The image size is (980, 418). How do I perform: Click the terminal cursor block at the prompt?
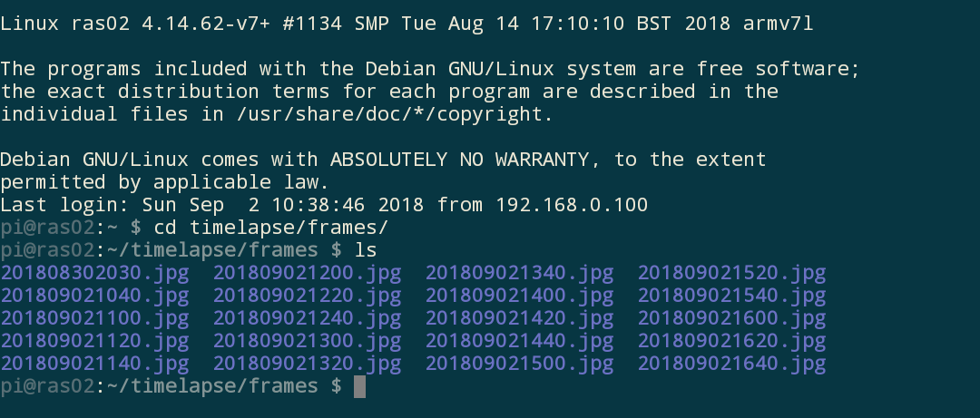359,387
